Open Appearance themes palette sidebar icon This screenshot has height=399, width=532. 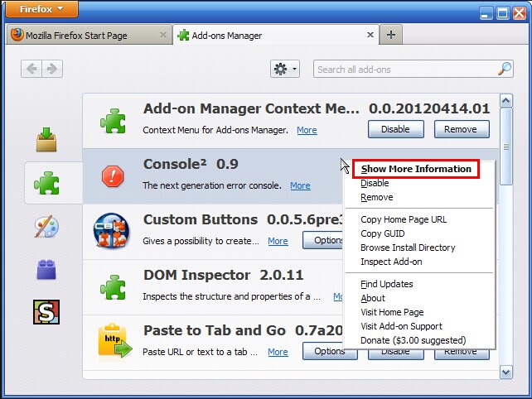46,227
